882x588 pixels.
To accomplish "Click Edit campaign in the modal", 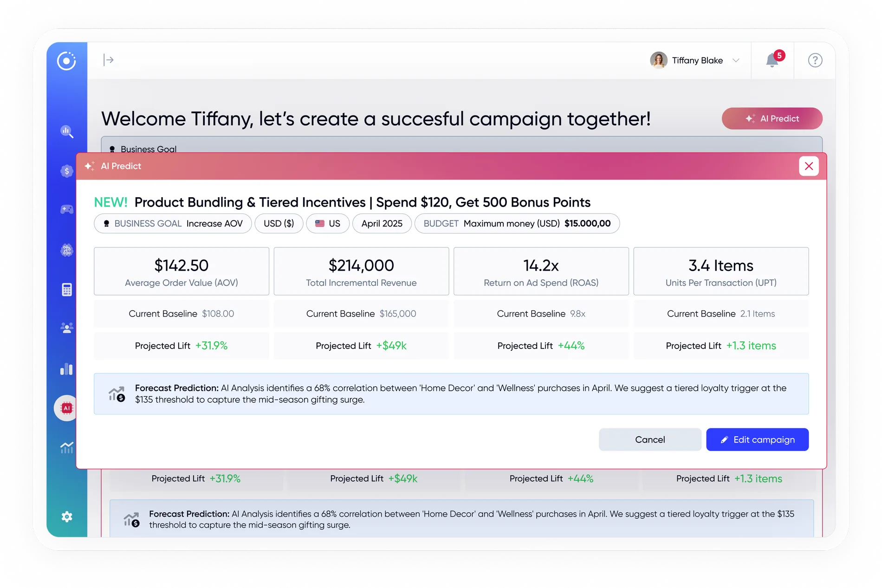I will point(757,439).
